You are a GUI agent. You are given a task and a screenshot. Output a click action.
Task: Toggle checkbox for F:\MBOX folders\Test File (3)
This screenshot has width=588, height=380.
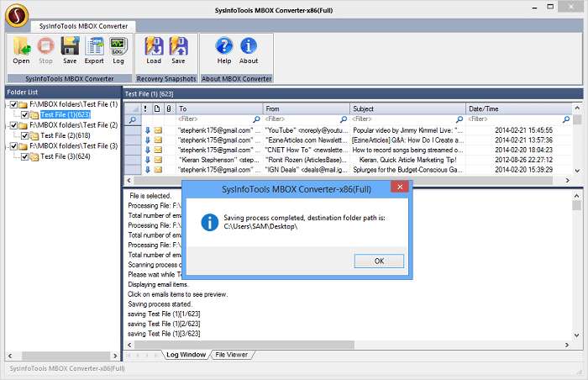(x=14, y=146)
